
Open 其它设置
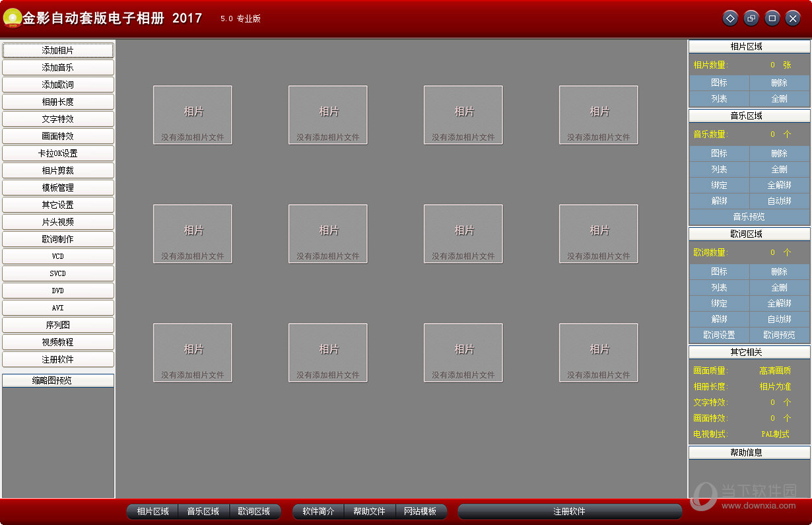58,205
